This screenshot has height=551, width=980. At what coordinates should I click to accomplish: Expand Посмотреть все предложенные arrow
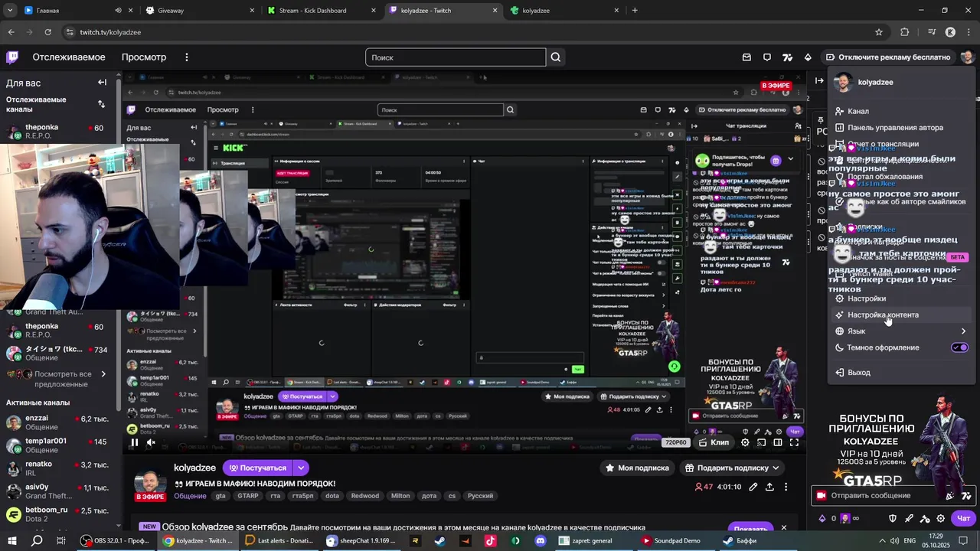pos(103,374)
